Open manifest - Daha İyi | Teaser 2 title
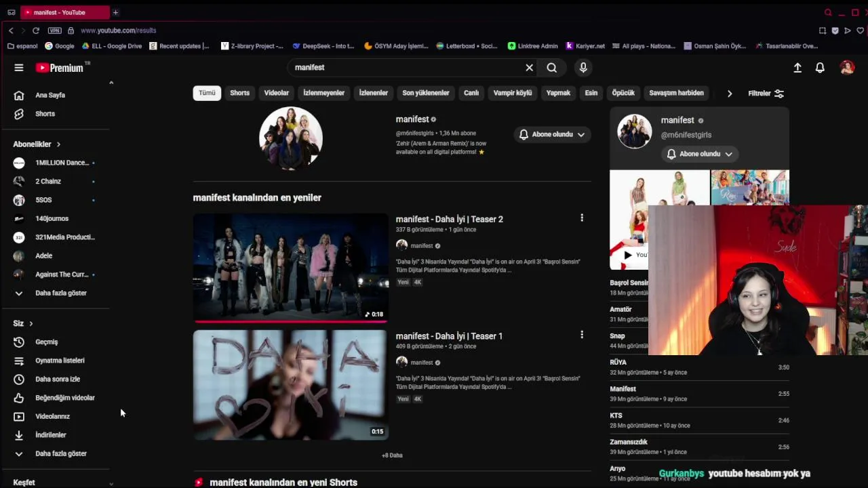868x488 pixels. click(x=449, y=220)
